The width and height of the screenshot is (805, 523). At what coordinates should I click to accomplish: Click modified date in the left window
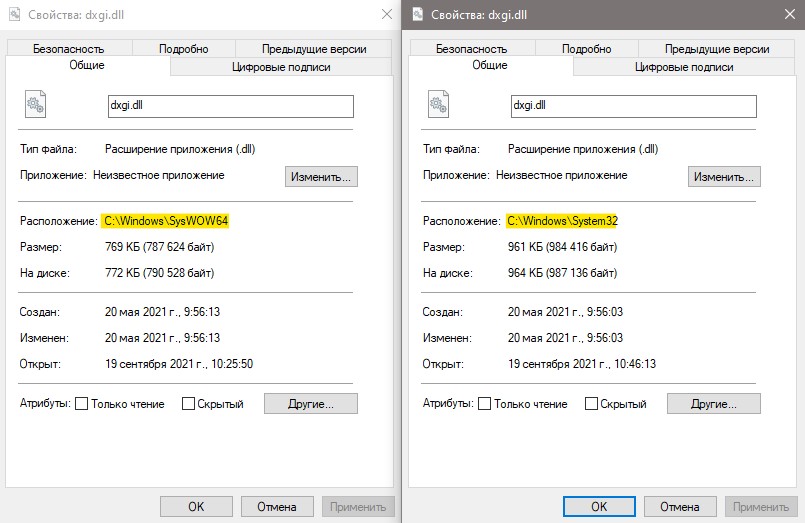click(x=162, y=338)
